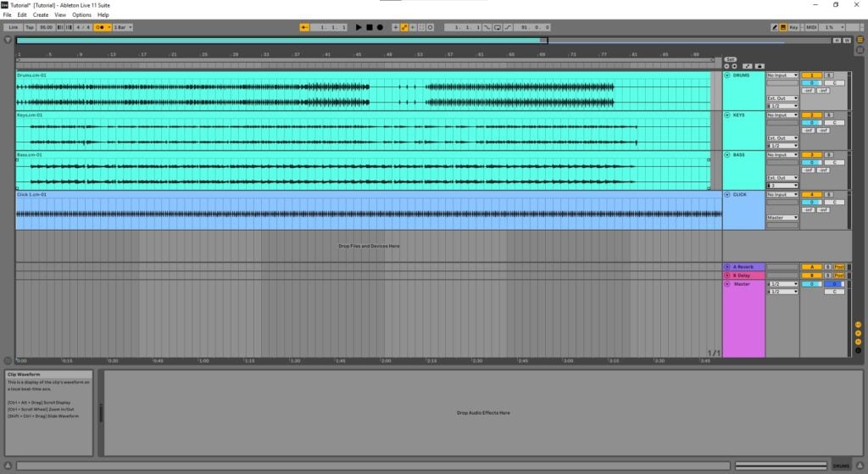Unfold the B Delay return track
Screen dimensions: 868x474
point(727,276)
